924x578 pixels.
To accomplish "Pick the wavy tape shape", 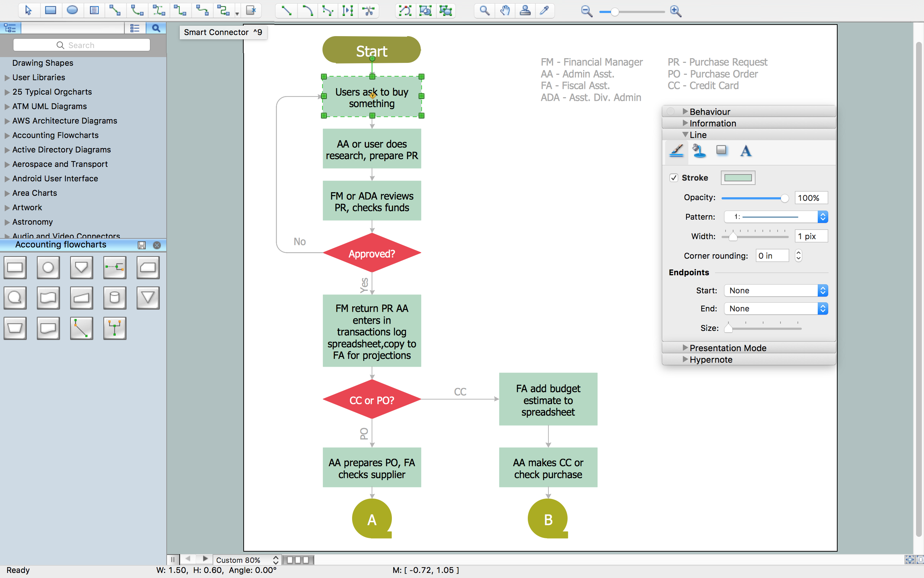I will pos(48,298).
